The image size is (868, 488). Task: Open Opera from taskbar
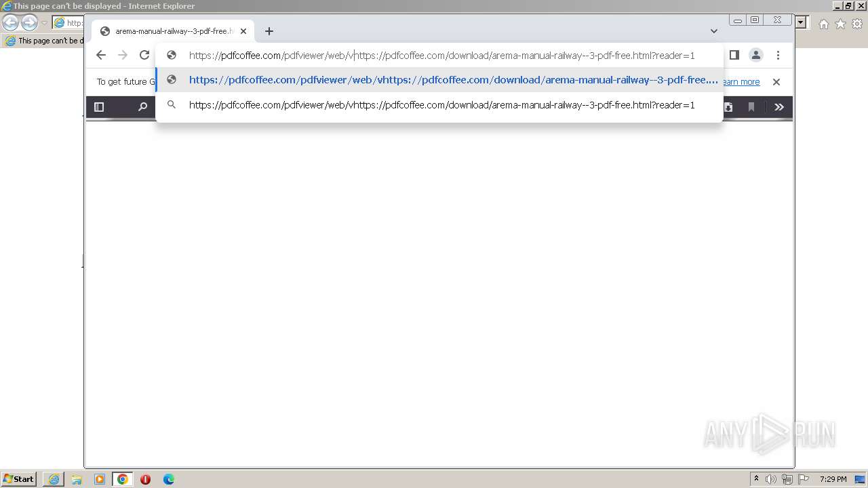(x=146, y=479)
